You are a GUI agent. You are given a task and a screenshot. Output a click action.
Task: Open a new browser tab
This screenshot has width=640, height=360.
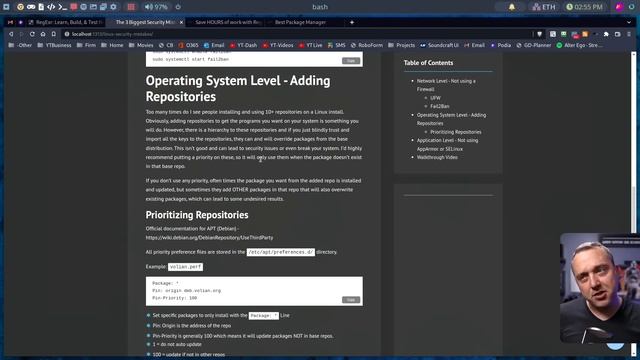point(352,22)
